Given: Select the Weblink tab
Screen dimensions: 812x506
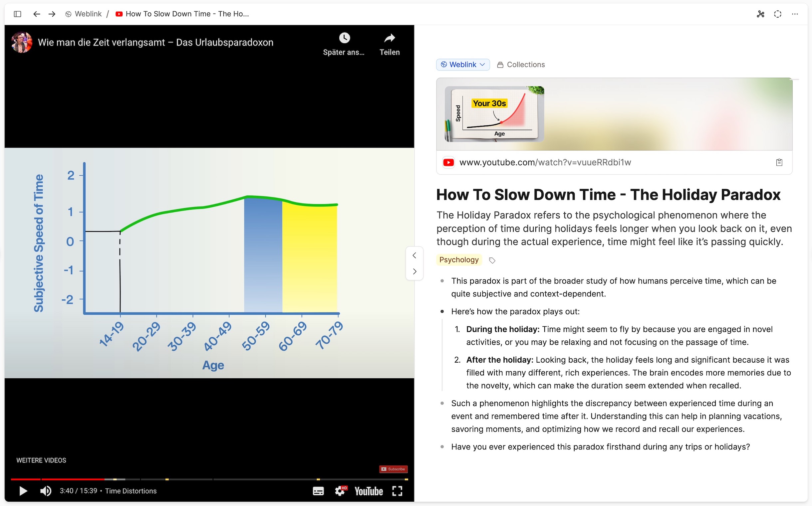Looking at the screenshot, I should point(462,65).
